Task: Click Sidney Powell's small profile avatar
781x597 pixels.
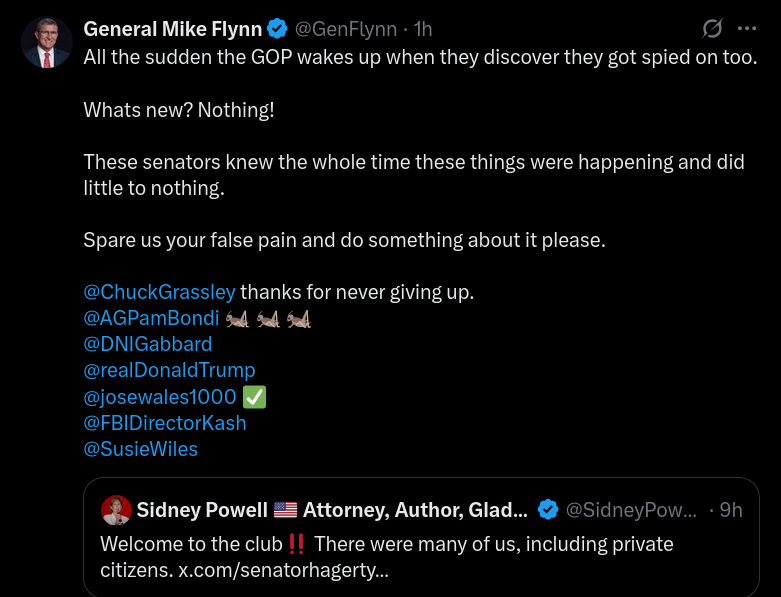Action: tap(116, 510)
